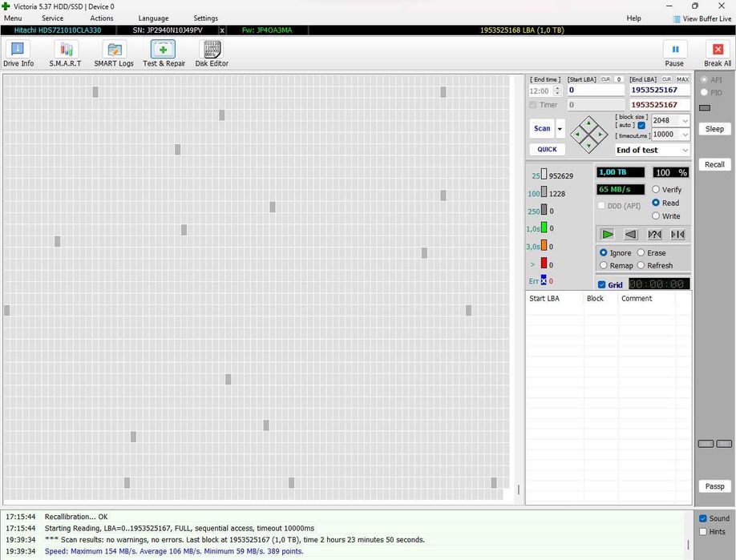The width and height of the screenshot is (736, 560).
Task: Open the Actions menu
Action: coord(101,18)
